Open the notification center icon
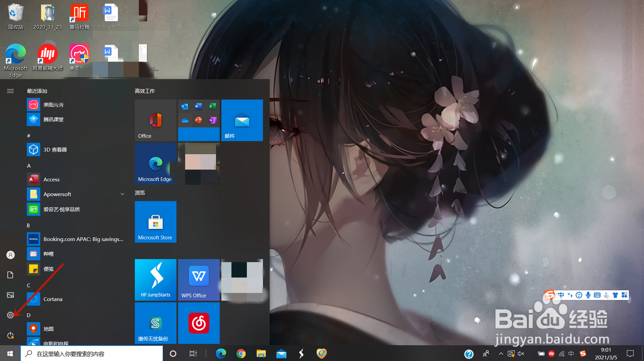This screenshot has width=644, height=361. click(x=630, y=353)
